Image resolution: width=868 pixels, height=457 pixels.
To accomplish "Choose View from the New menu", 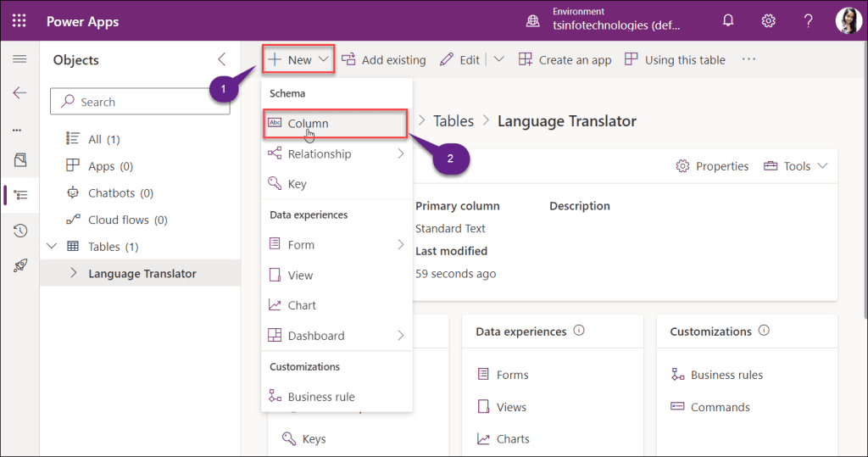I will click(337, 276).
